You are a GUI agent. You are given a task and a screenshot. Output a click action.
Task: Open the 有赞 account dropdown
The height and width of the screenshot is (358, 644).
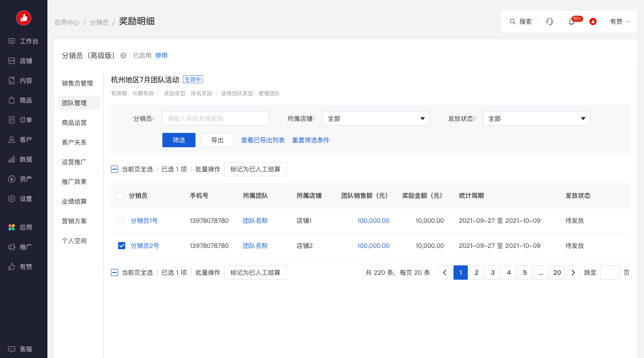[x=620, y=21]
